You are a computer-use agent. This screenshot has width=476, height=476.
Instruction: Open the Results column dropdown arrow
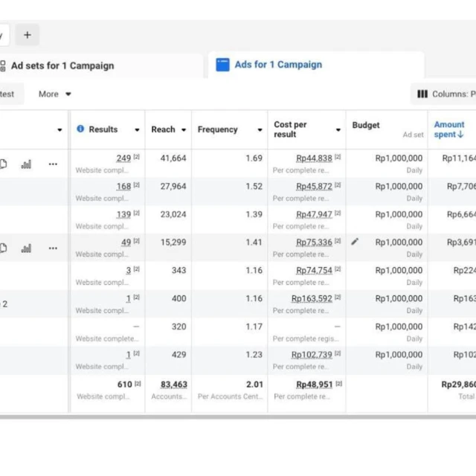coord(137,130)
